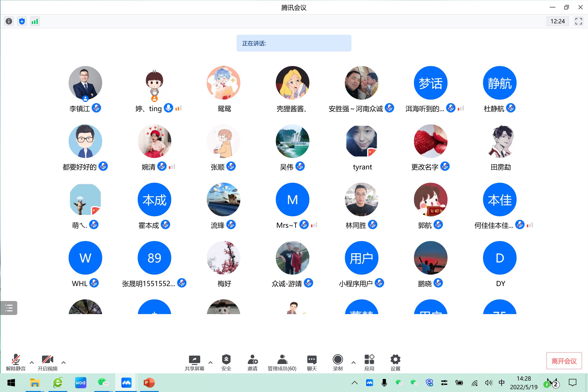Viewport: 588px width, 392px height.
Task: Open WeChat from the taskbar
Action: tap(103, 382)
